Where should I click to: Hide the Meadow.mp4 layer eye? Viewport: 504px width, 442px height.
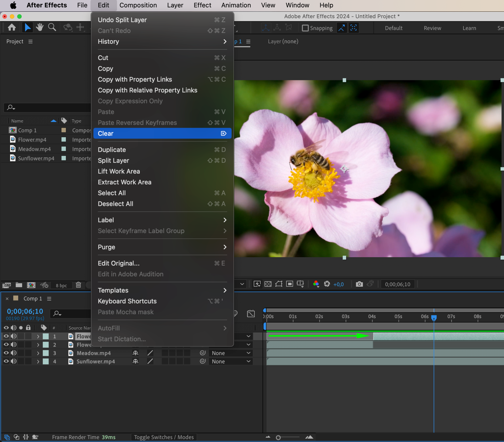tap(6, 353)
